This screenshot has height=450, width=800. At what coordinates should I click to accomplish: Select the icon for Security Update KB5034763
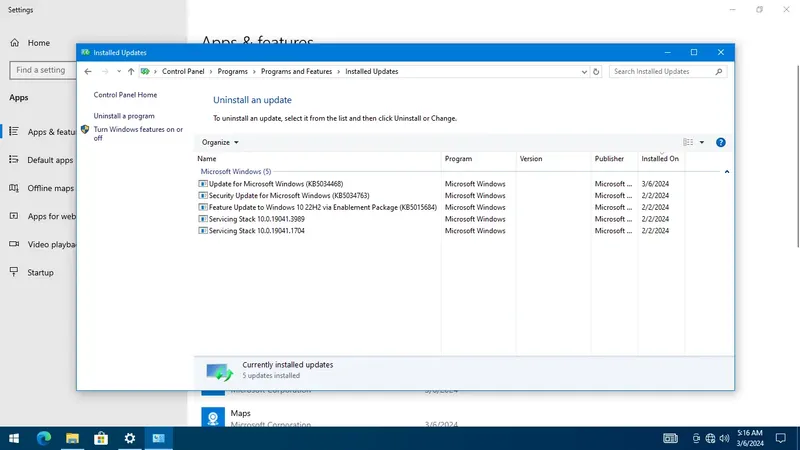click(x=203, y=195)
